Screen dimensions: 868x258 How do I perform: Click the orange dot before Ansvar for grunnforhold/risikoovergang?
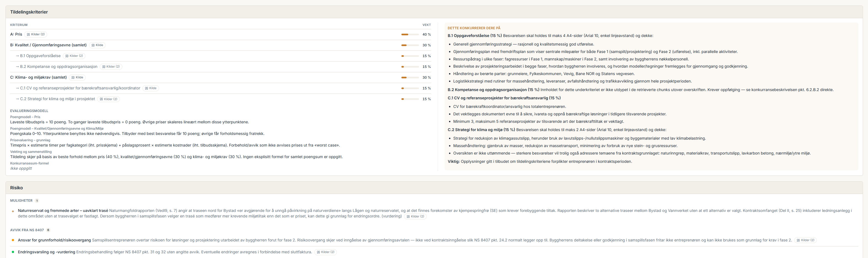[x=13, y=240]
